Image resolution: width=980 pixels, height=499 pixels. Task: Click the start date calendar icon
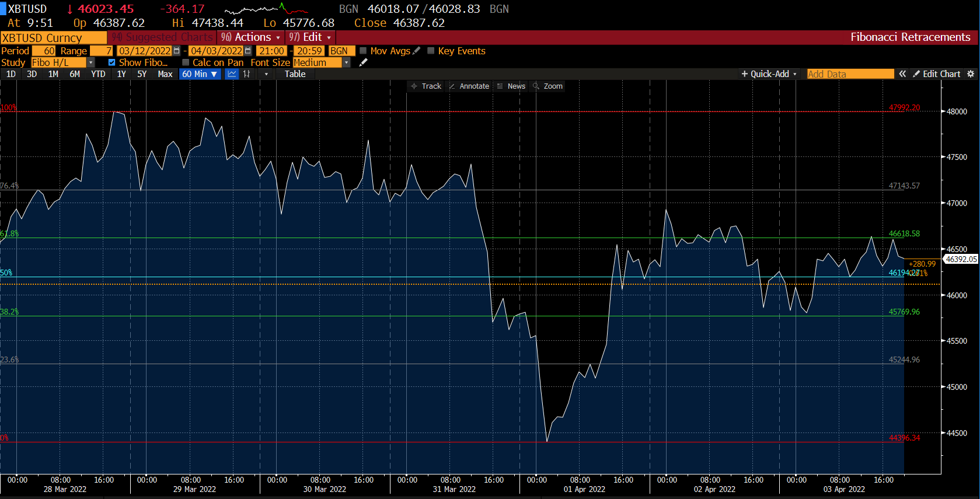coord(177,51)
